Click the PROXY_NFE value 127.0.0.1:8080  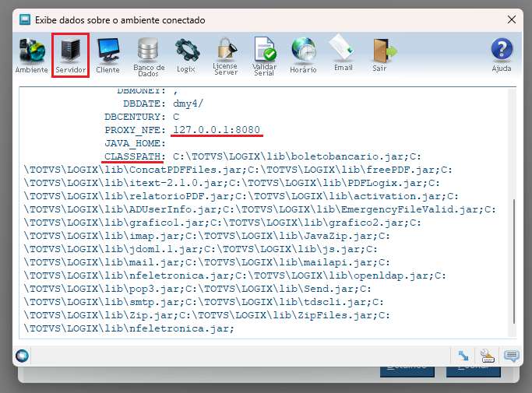tap(217, 130)
